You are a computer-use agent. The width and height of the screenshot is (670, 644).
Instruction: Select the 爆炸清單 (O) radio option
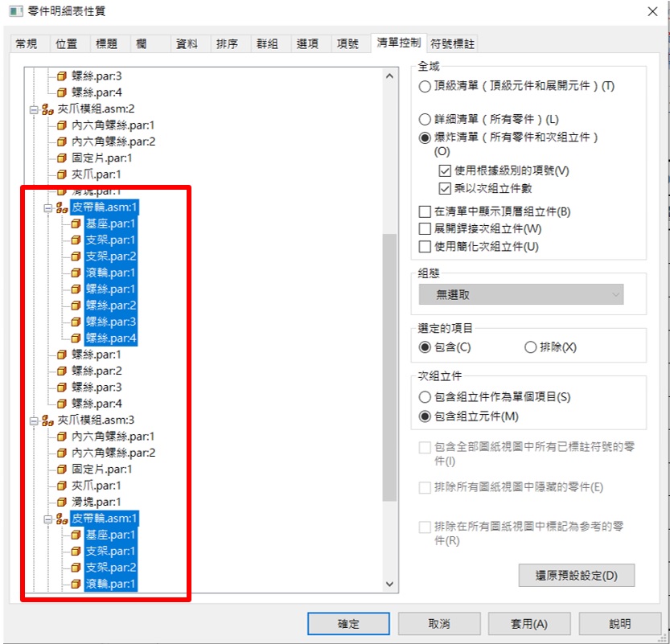tap(425, 137)
